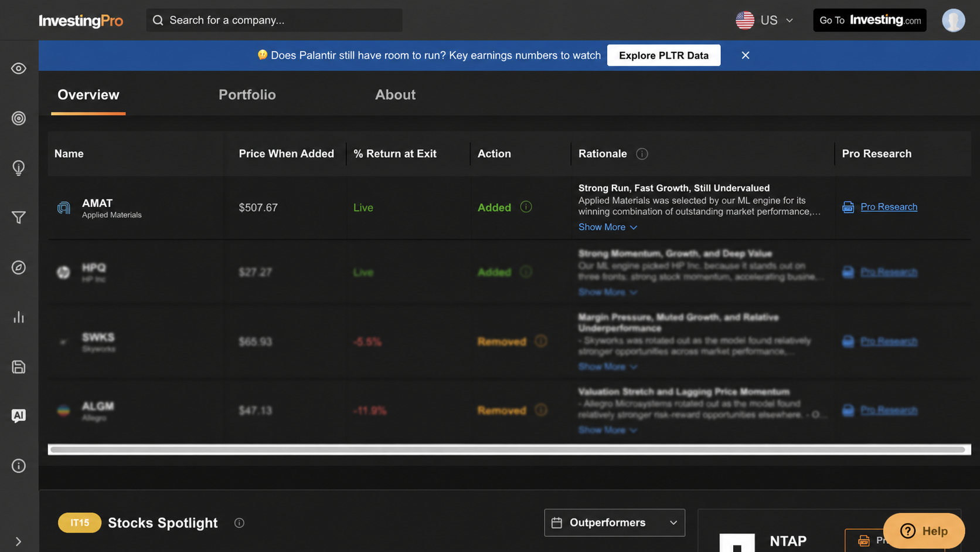Open the watchlist eye icon in sidebar

pyautogui.click(x=19, y=69)
